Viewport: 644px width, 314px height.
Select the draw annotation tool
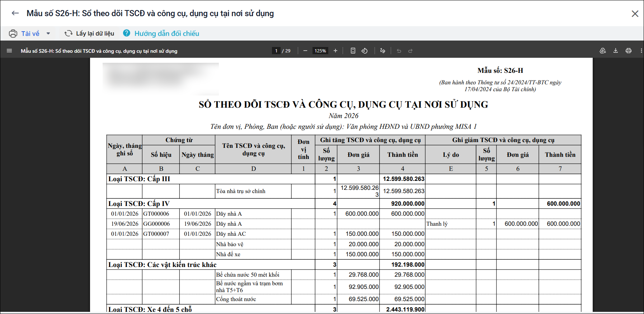[382, 51]
